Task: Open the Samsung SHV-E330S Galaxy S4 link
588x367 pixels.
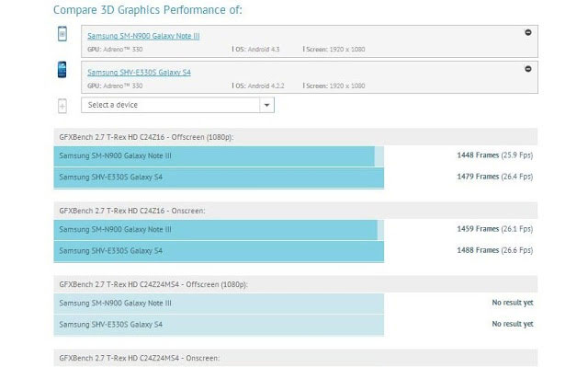Action: click(139, 73)
